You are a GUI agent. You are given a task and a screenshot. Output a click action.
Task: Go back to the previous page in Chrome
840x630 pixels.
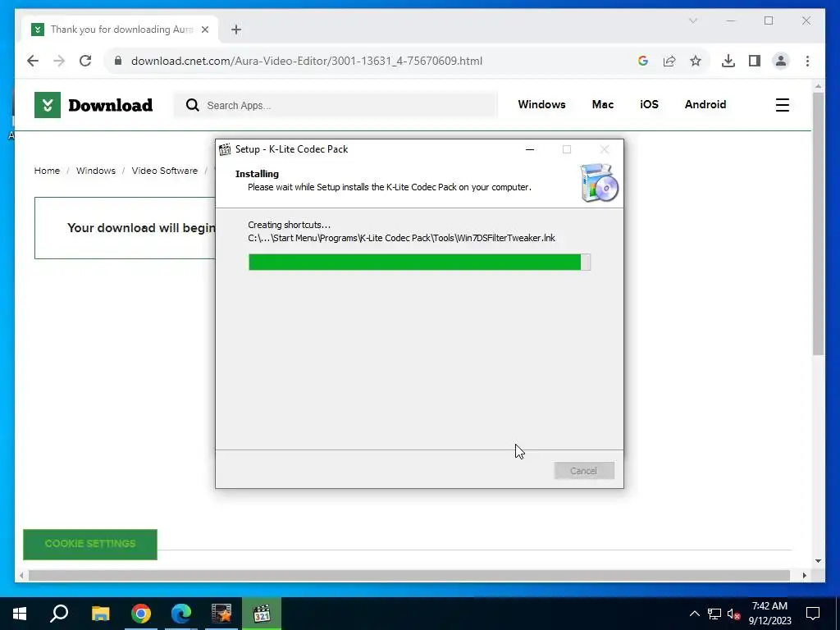point(33,61)
